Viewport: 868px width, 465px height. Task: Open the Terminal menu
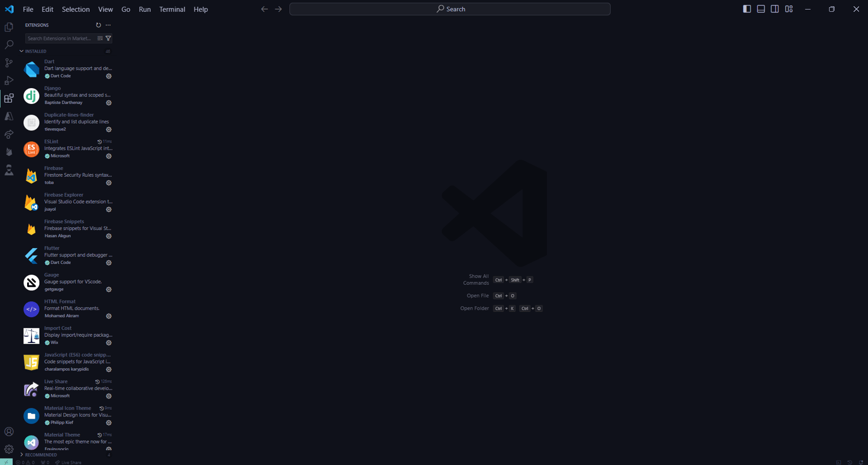coord(172,9)
